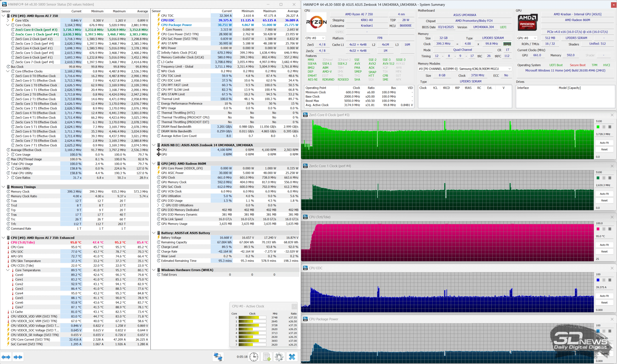The image size is (617, 364).
Task: Click the thermometer icon beside CPU (Tctl/Tdie)
Action: pyautogui.click(x=8, y=243)
